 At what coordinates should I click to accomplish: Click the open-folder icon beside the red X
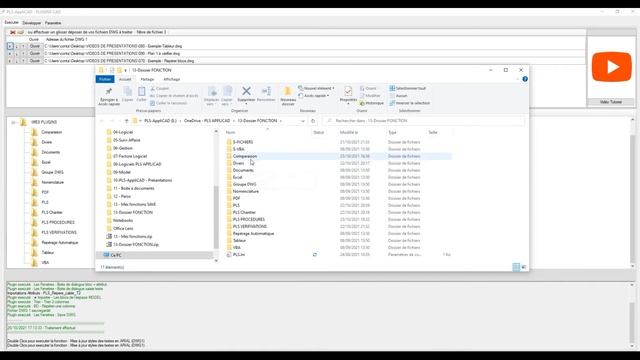pyautogui.click(x=20, y=32)
